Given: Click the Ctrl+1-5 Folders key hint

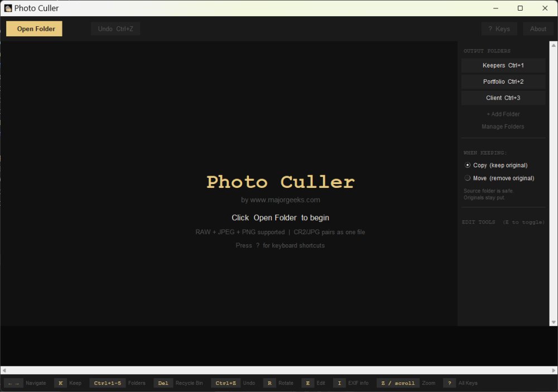Looking at the screenshot, I should point(117,383).
